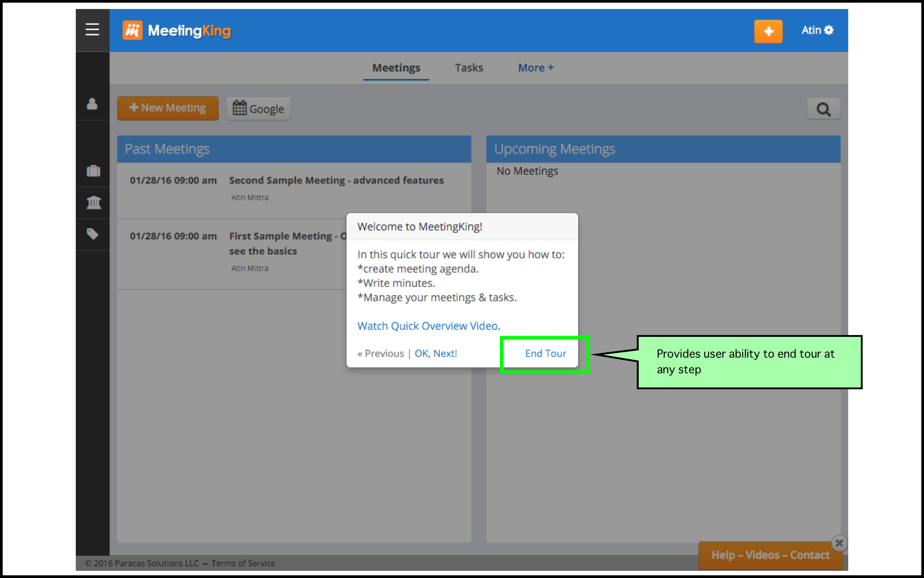Switch to the Meetings tab
The height and width of the screenshot is (578, 924).
point(396,68)
